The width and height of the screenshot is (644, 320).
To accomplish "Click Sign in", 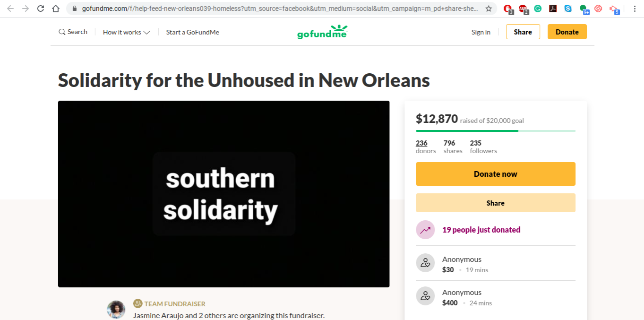I will point(481,32).
